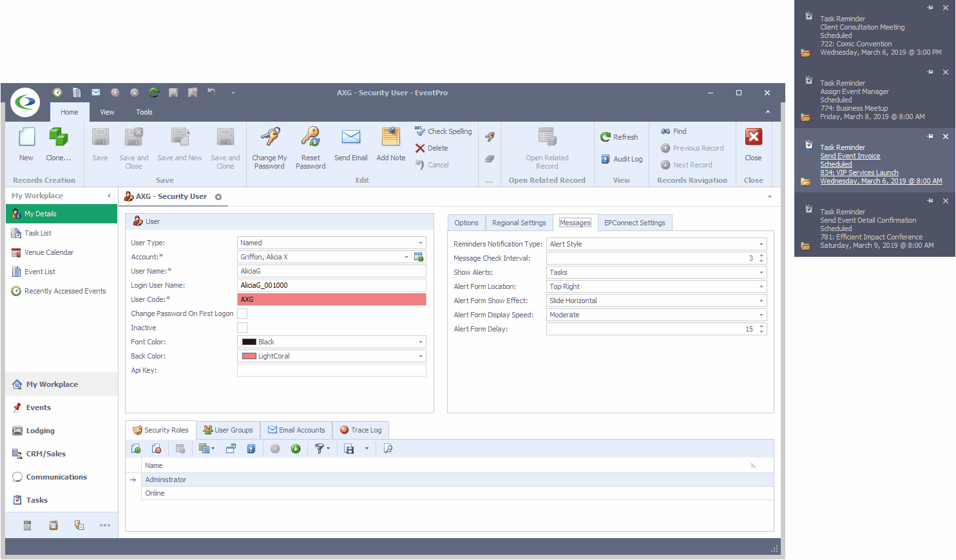Screen dimensions: 956x560
Task: Add a note with Add Note
Action: tap(391, 144)
